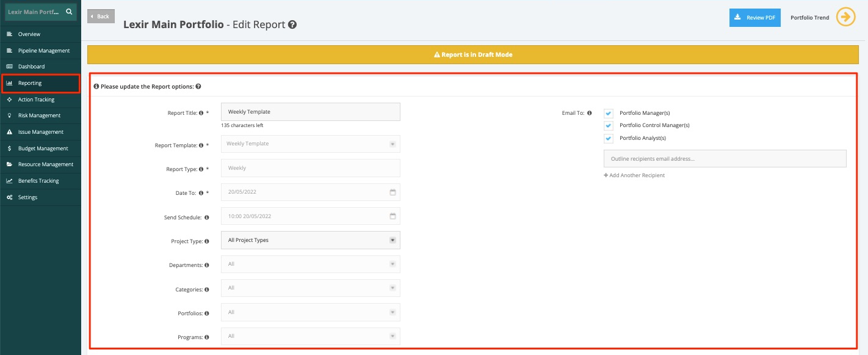Click the Review PDF button
Image resolution: width=868 pixels, height=355 pixels.
click(754, 18)
